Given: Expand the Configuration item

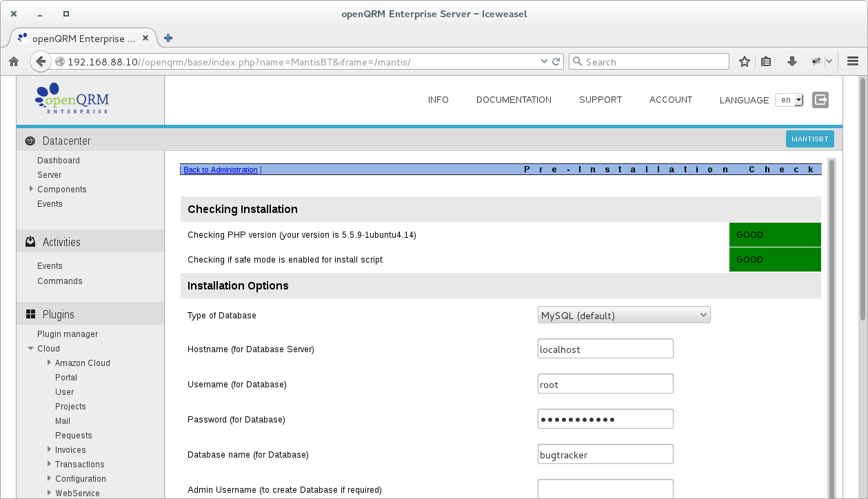Looking at the screenshot, I should coord(49,478).
